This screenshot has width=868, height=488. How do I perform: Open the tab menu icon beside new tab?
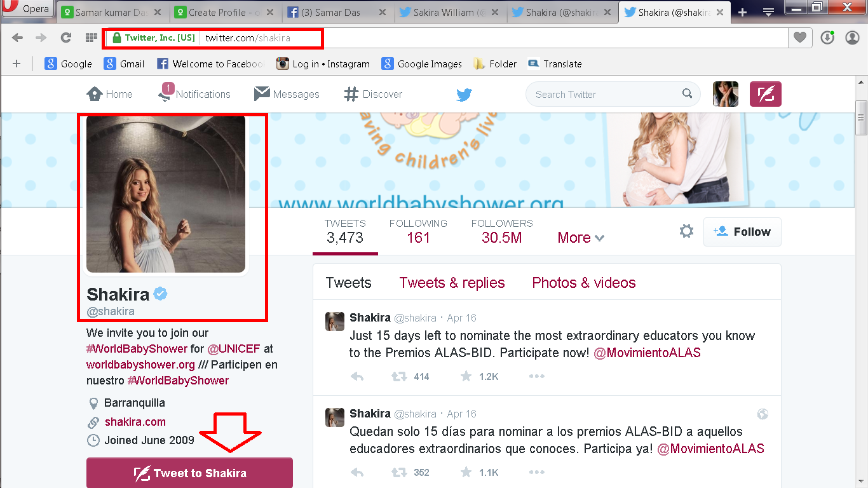[768, 12]
